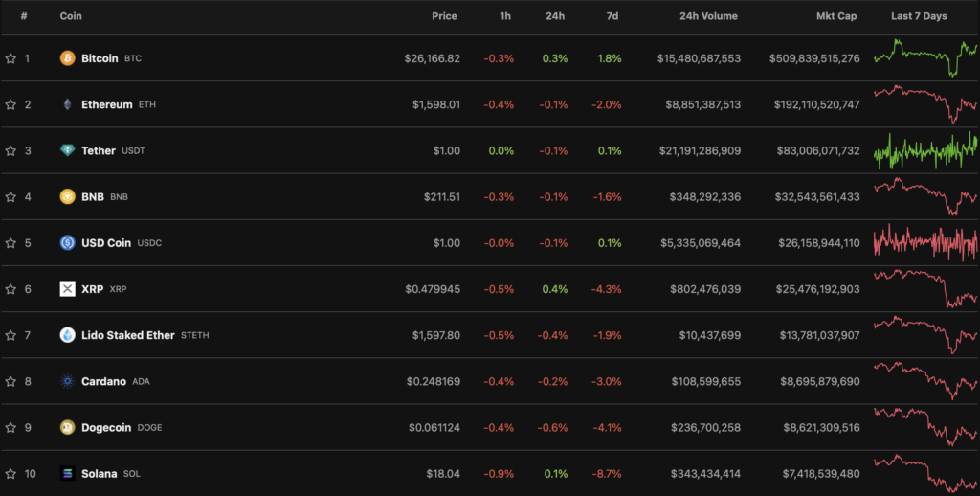
Task: Click the Lido Staked Ether logo icon
Action: (67, 335)
